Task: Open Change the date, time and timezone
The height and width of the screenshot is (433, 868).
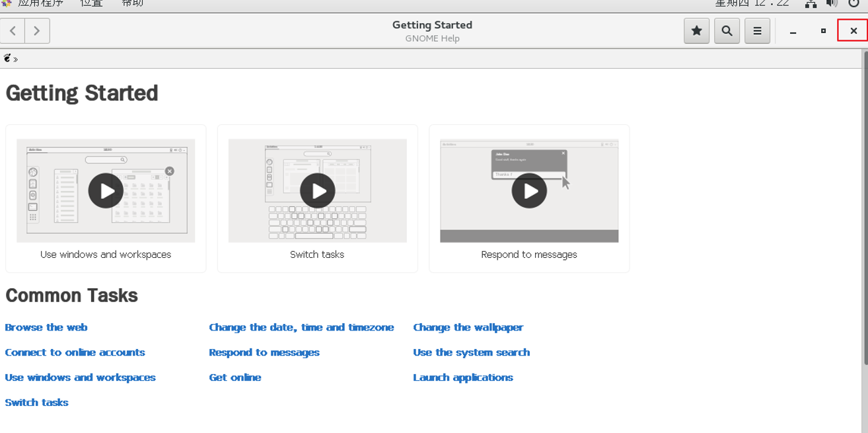Action: point(301,327)
